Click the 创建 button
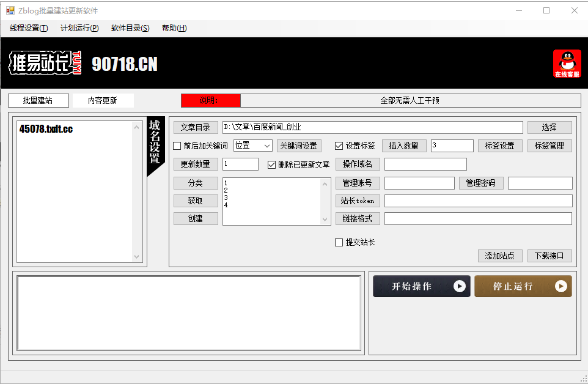This screenshot has height=384, width=588. point(196,219)
